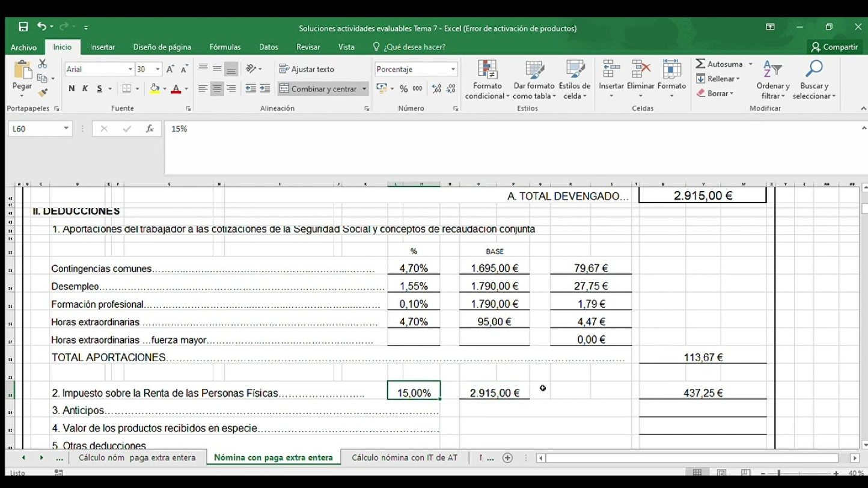Open the Fórmulas ribbon tab
This screenshot has height=488, width=868.
225,47
